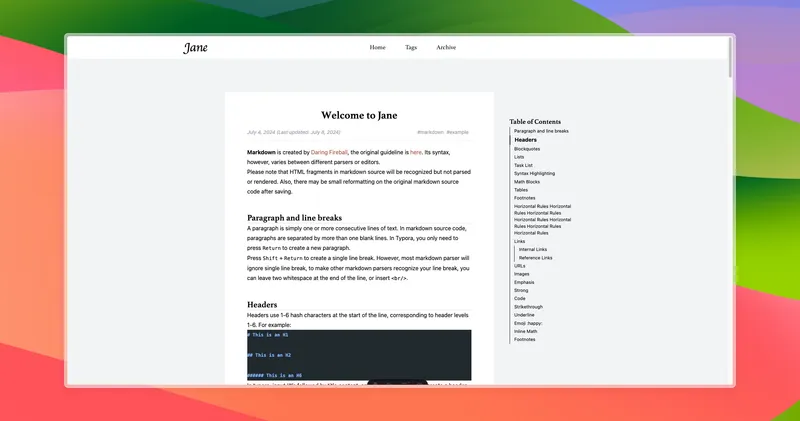Click the Welcome to Jane post title
The image size is (800, 421).
point(359,115)
